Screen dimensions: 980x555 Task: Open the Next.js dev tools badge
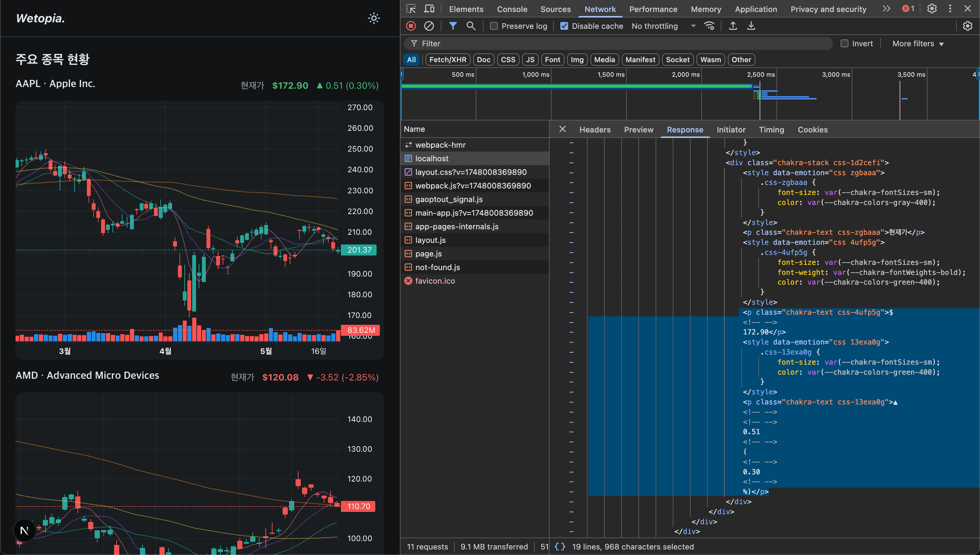(x=24, y=531)
